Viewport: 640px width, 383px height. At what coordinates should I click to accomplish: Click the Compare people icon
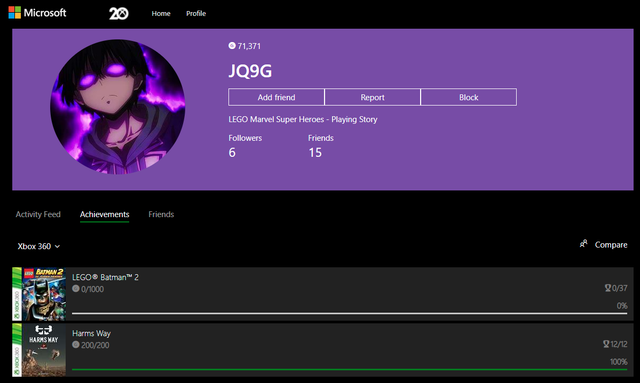[584, 244]
